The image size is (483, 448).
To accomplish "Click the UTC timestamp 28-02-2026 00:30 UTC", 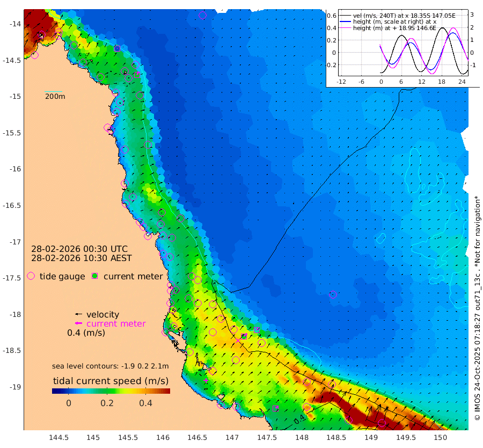I will pos(79,249).
